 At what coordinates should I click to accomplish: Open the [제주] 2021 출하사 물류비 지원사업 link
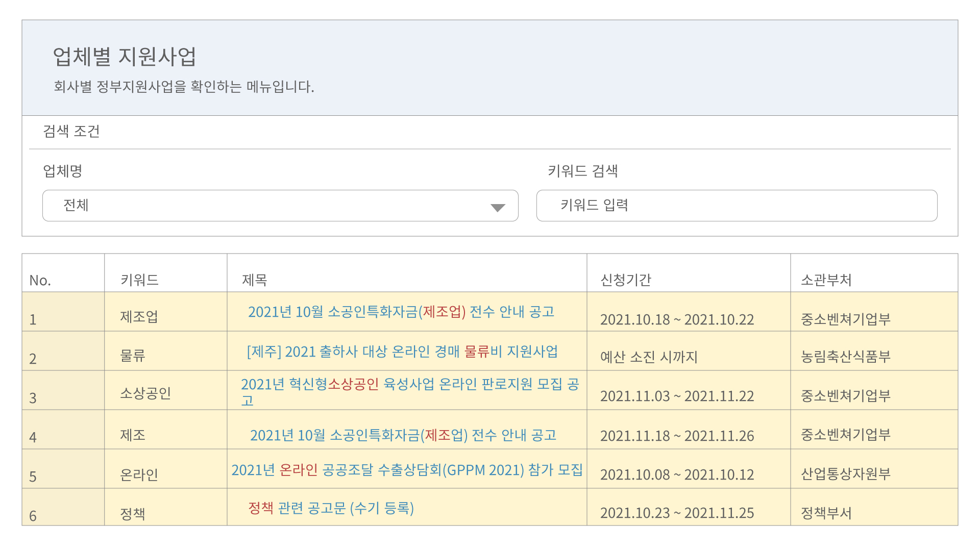[402, 352]
